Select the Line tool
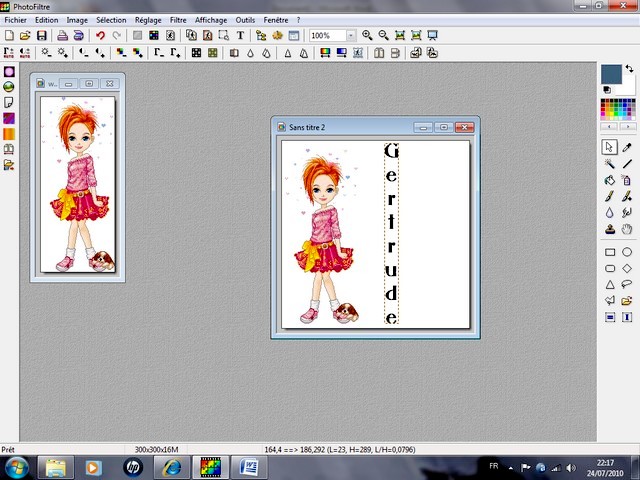Image resolution: width=640 pixels, height=480 pixels. pos(627,164)
